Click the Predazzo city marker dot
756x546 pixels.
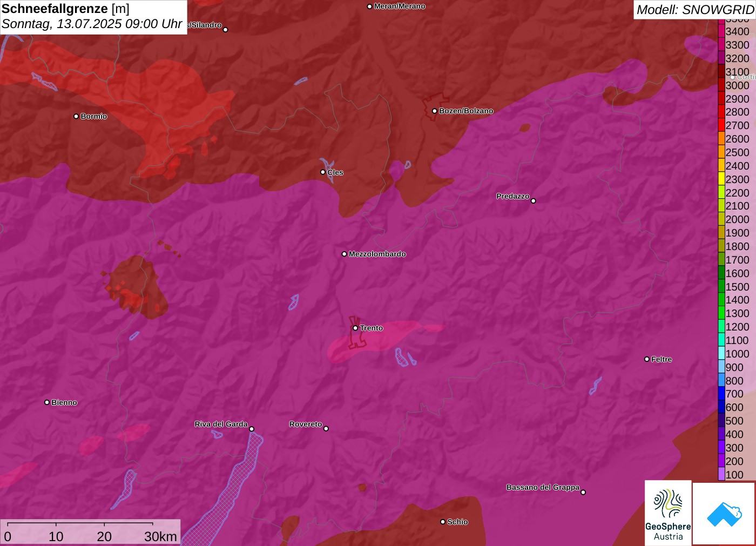point(534,201)
